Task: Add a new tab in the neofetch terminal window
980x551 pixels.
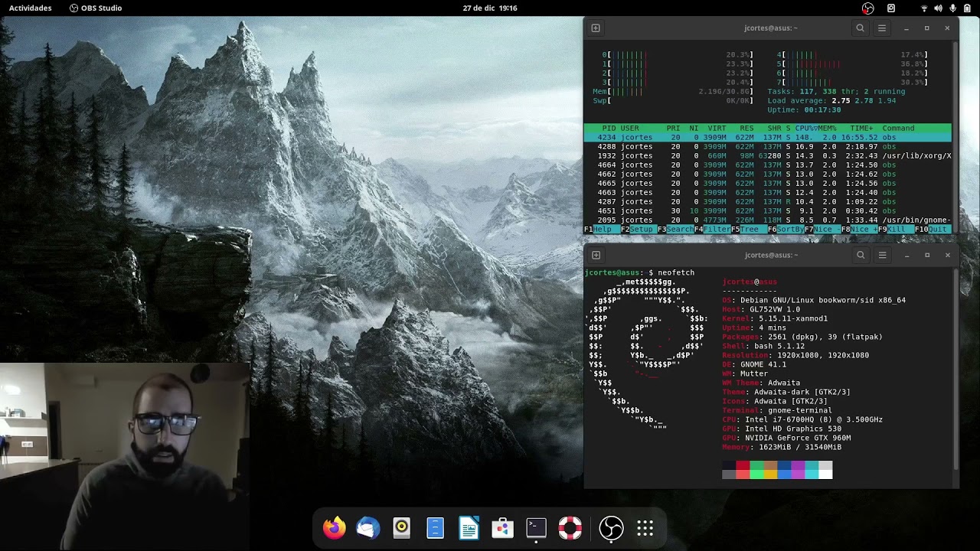Action: pos(596,255)
